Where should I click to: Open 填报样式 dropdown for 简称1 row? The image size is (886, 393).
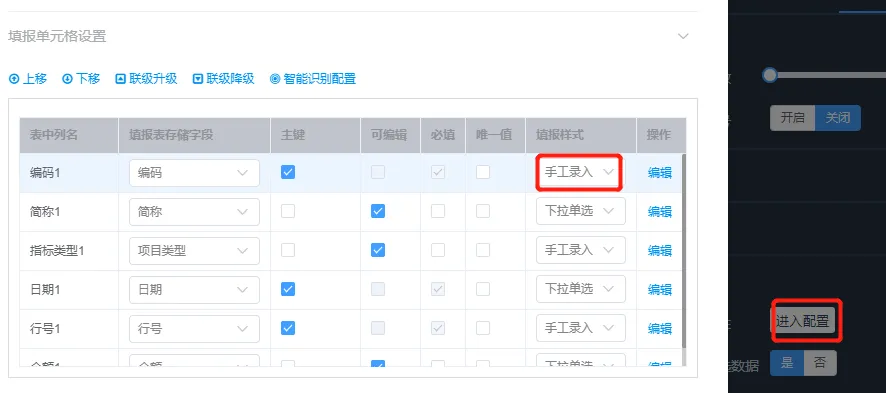click(580, 211)
